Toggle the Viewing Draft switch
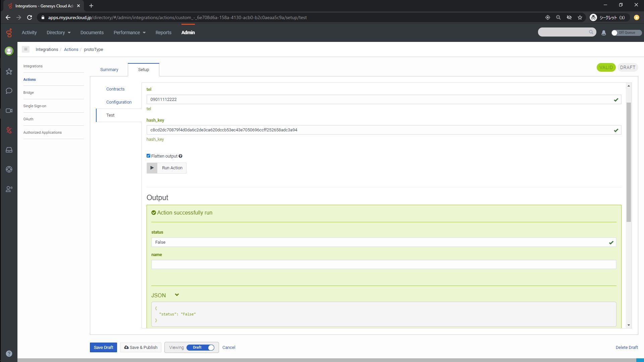This screenshot has height=362, width=644. click(201, 348)
